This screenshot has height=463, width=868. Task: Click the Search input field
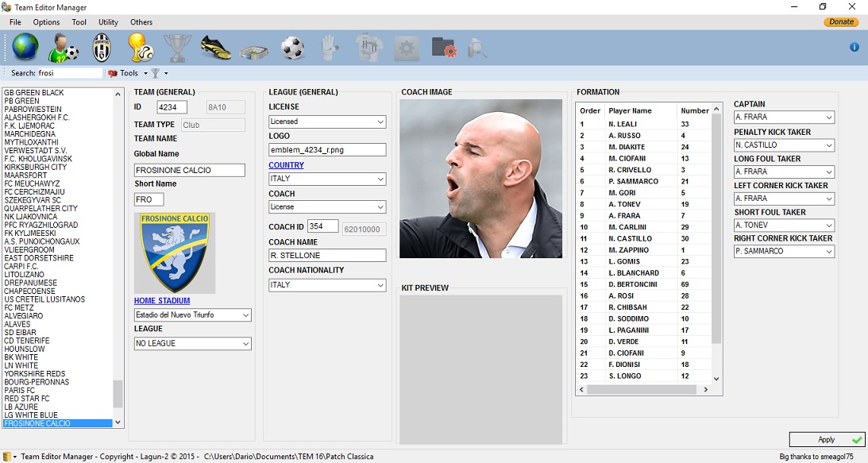click(x=70, y=73)
